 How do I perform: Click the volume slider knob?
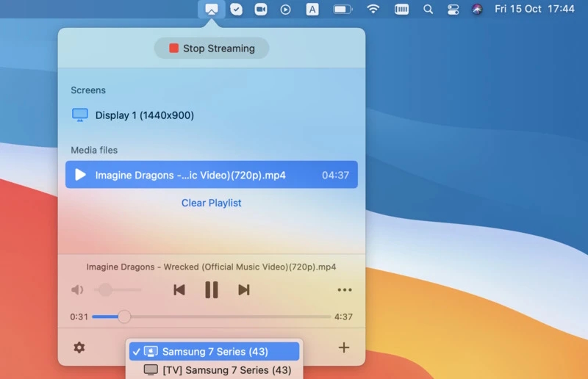click(106, 290)
